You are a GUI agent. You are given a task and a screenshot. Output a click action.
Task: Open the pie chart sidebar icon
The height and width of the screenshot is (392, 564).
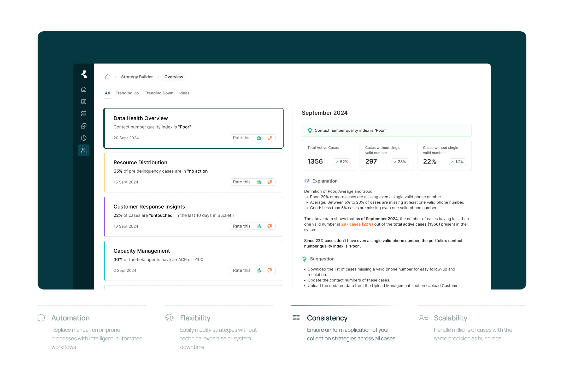[x=84, y=138]
